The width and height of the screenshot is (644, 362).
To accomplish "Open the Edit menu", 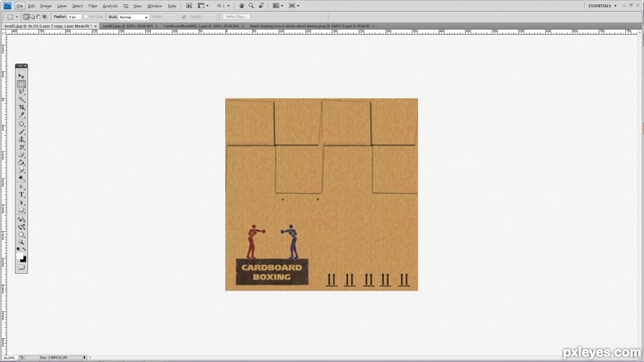I will (x=32, y=7).
